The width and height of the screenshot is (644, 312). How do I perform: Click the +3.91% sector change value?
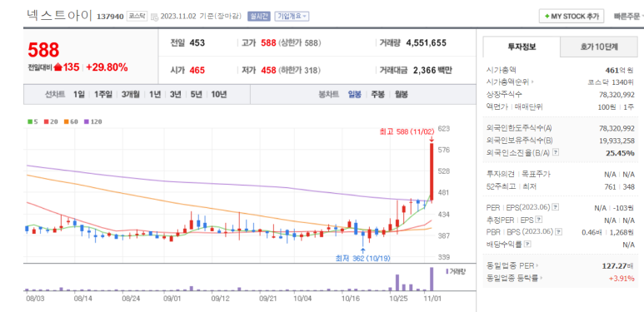click(622, 279)
